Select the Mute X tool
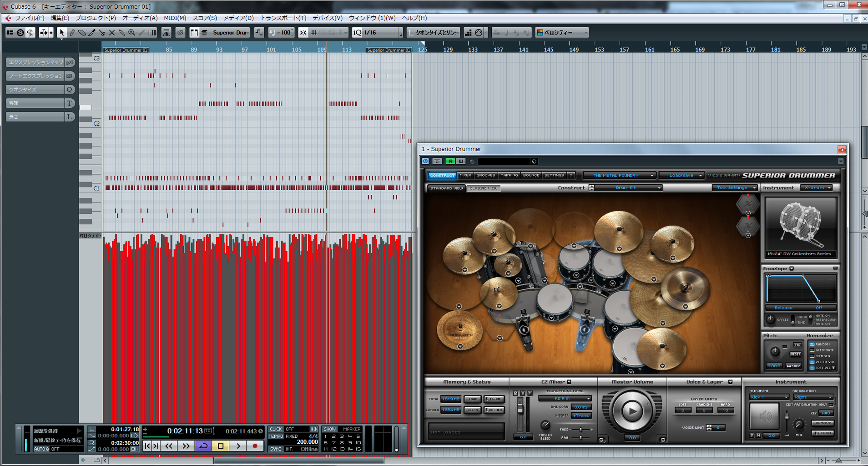Screen dimensions: 868x466 tap(112, 32)
